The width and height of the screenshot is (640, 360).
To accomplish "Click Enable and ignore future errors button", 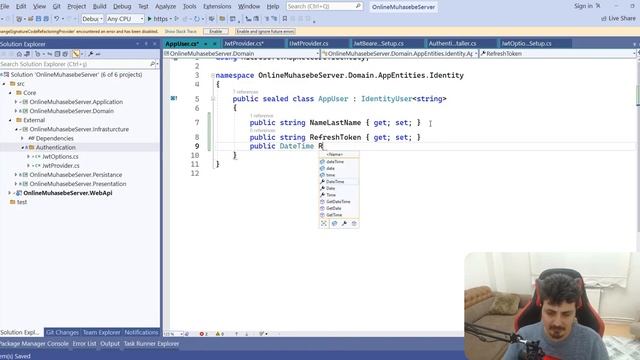I will (265, 31).
